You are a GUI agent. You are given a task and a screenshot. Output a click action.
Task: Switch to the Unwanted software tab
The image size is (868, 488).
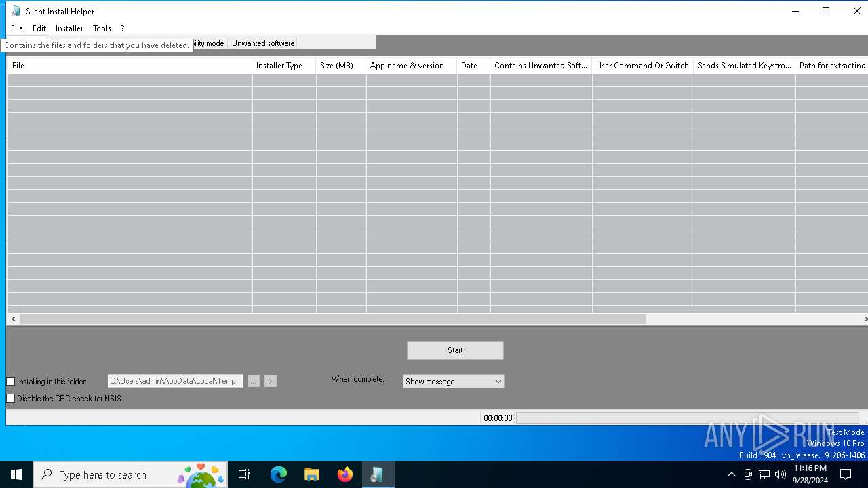[263, 43]
